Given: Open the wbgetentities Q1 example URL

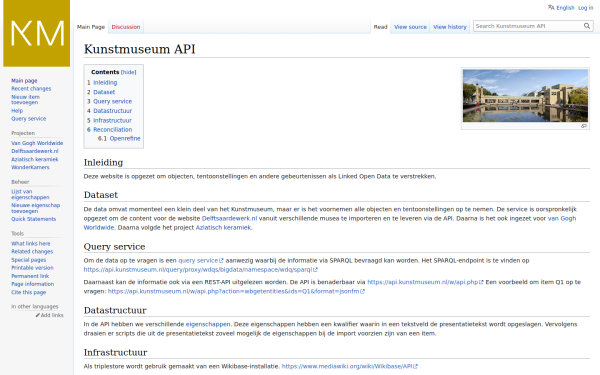Looking at the screenshot, I should point(236,292).
